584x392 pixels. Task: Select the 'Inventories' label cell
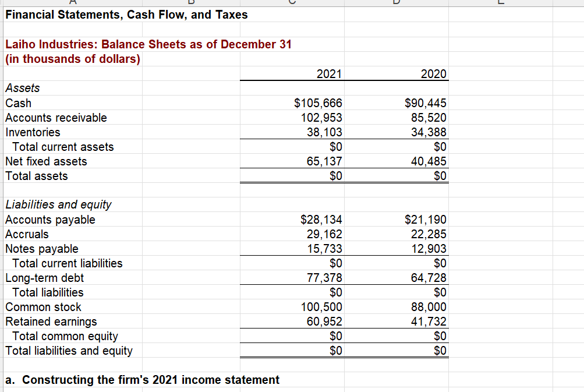33,132
